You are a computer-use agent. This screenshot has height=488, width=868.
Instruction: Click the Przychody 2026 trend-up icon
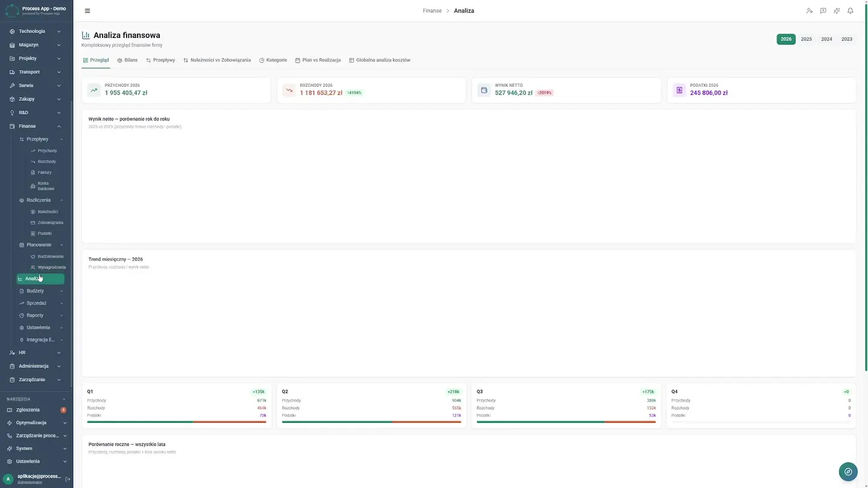coord(94,90)
